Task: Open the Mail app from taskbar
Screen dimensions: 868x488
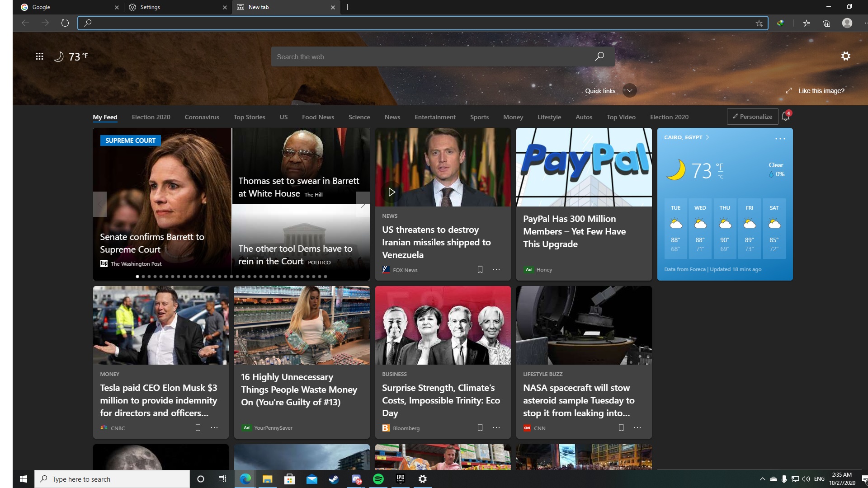Action: coord(311,479)
